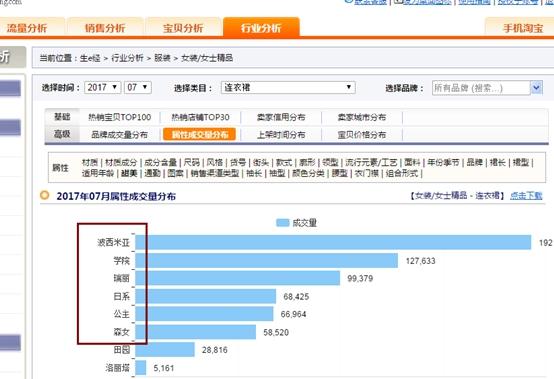The height and width of the screenshot is (379, 554).
Task: Click the 日系 bar labeled 68,425
Action: tap(206, 296)
